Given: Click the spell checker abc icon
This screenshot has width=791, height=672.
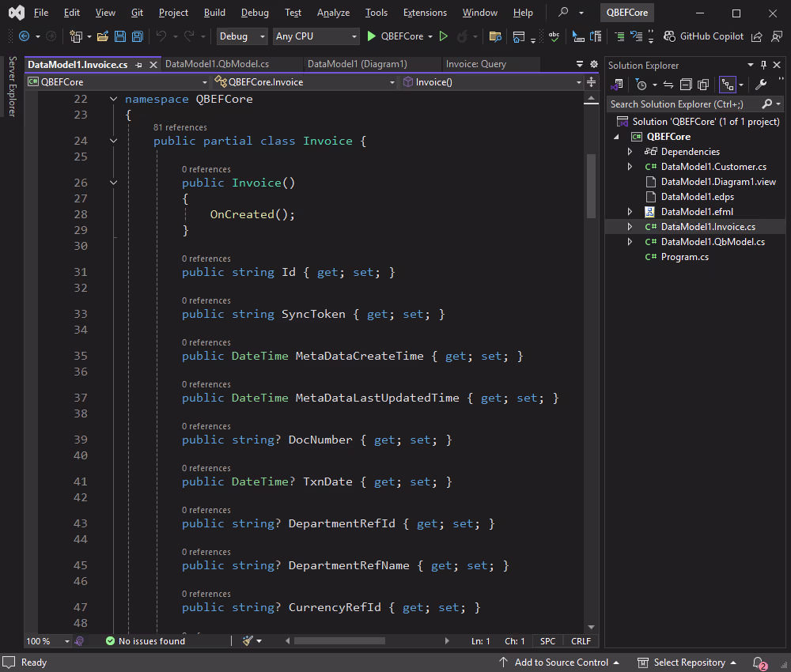Looking at the screenshot, I should [x=554, y=36].
